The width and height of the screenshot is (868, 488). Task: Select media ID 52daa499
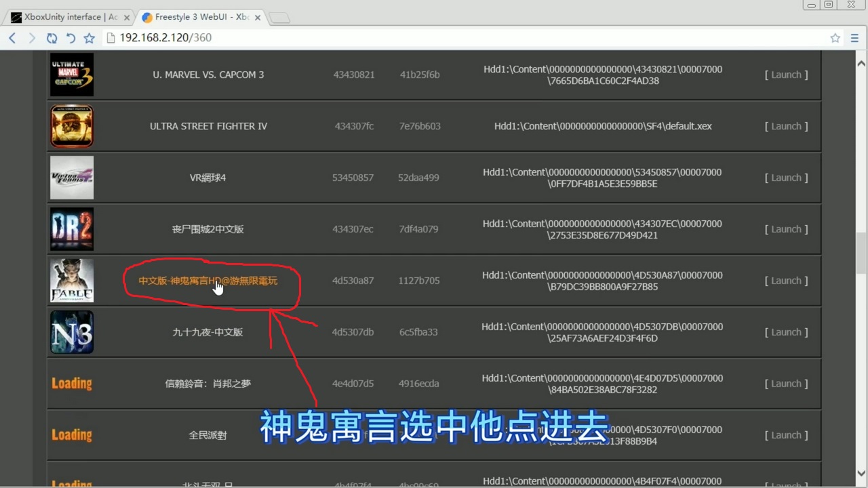[418, 178]
